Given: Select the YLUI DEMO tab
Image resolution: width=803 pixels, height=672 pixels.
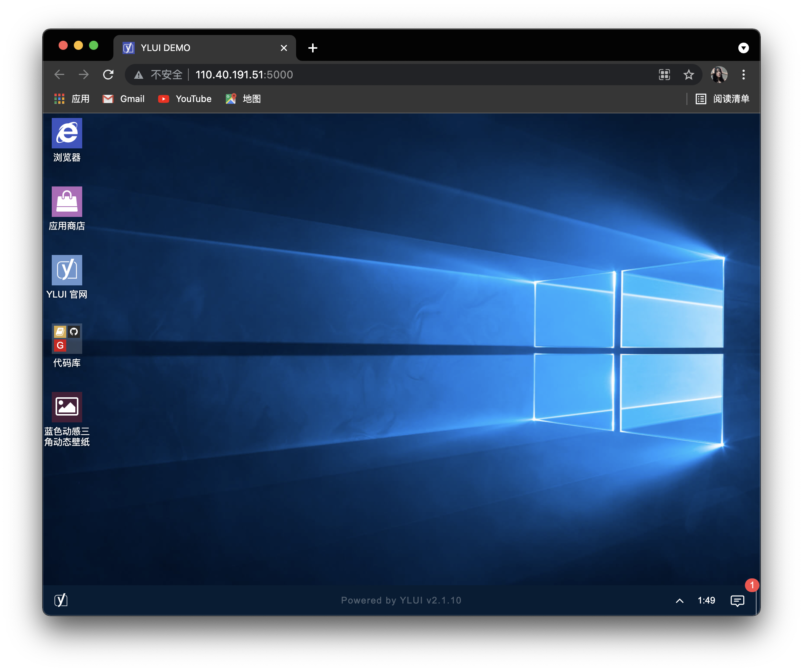Looking at the screenshot, I should point(199,48).
